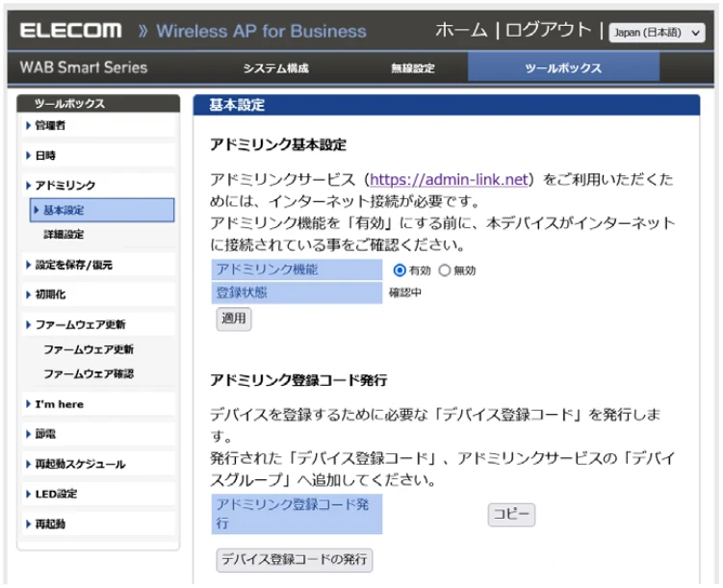Viewport: 723px width, 588px height.
Task: Click the WAB Smart Series title
Action: click(x=84, y=67)
